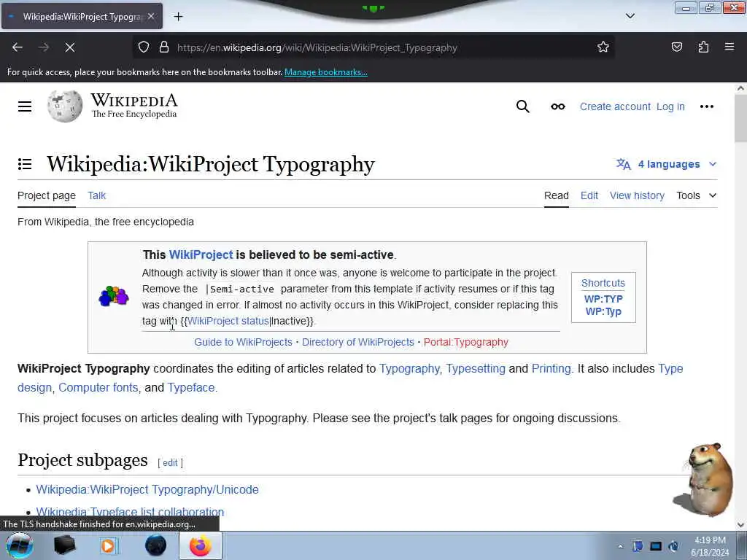The image size is (747, 560).
Task: Open WikiProject Typography/Unicode subpage link
Action: [x=147, y=489]
